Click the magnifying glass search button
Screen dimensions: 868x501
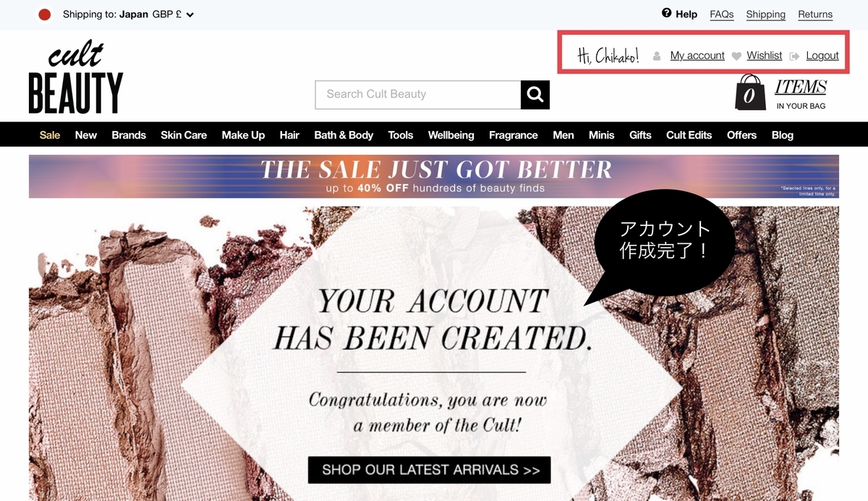point(535,95)
